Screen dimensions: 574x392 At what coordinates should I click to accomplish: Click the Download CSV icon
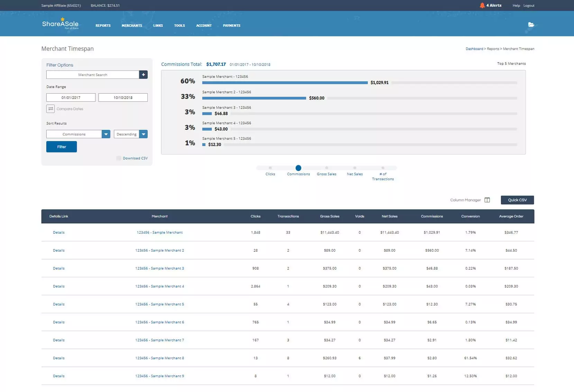pos(119,158)
